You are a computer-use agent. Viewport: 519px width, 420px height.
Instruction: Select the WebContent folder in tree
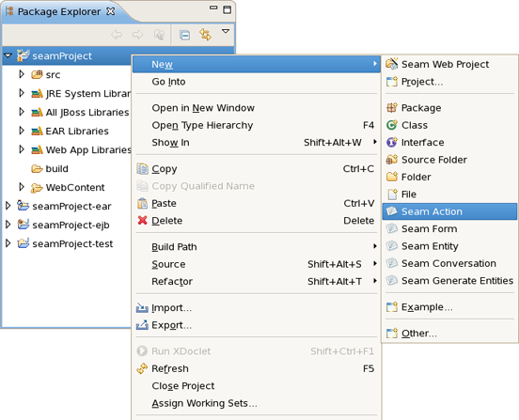coord(75,188)
